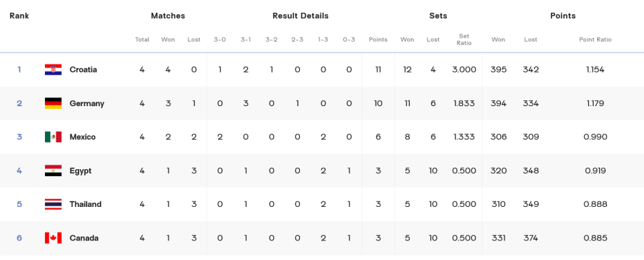This screenshot has width=644, height=260.
Task: Click the Matches group header
Action: tap(168, 15)
